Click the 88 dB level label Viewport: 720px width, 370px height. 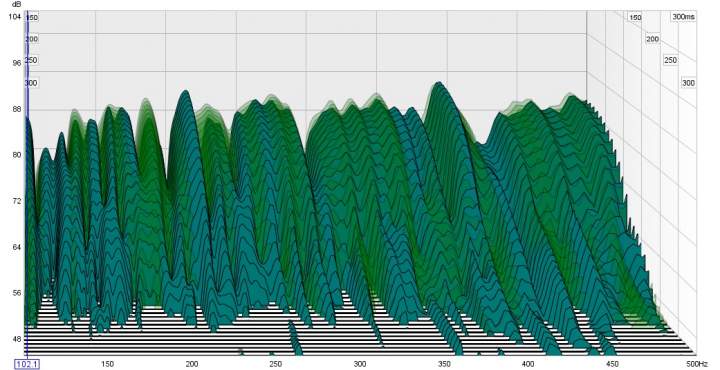coord(17,109)
